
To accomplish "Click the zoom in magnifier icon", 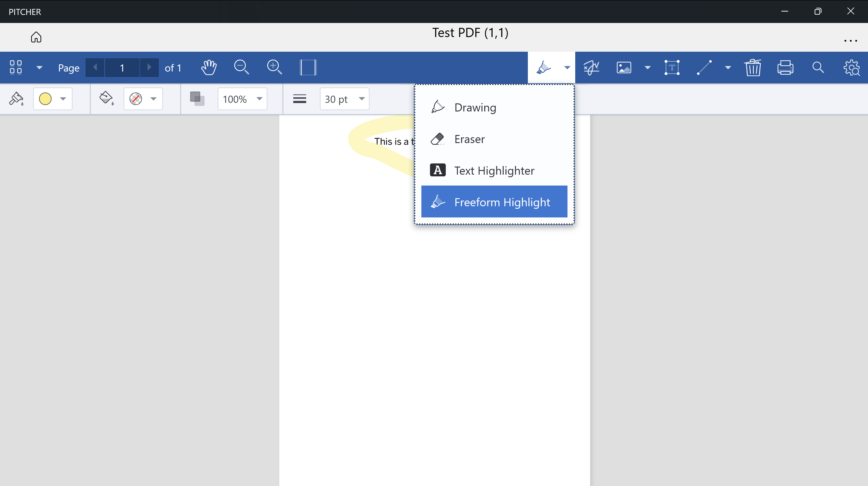I will click(x=274, y=67).
